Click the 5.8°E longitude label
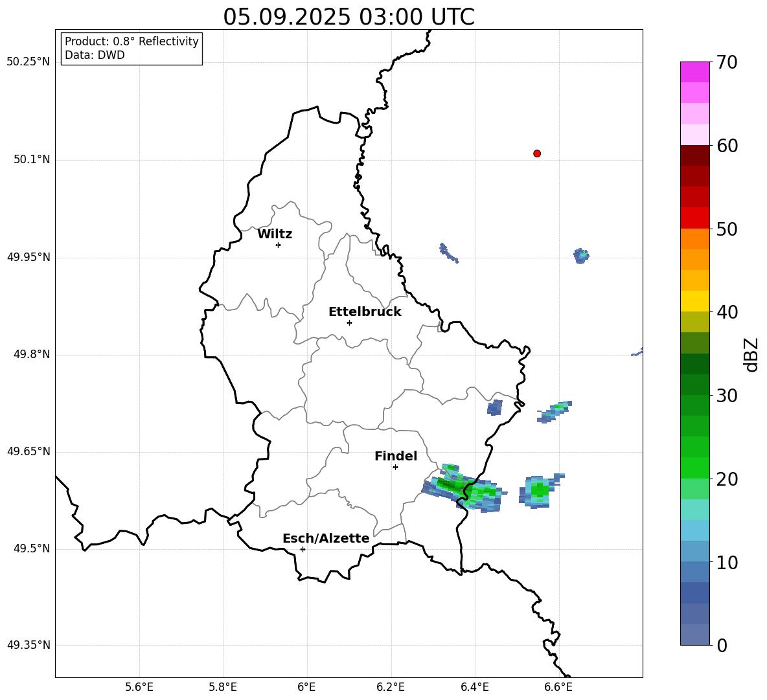 coord(223,687)
